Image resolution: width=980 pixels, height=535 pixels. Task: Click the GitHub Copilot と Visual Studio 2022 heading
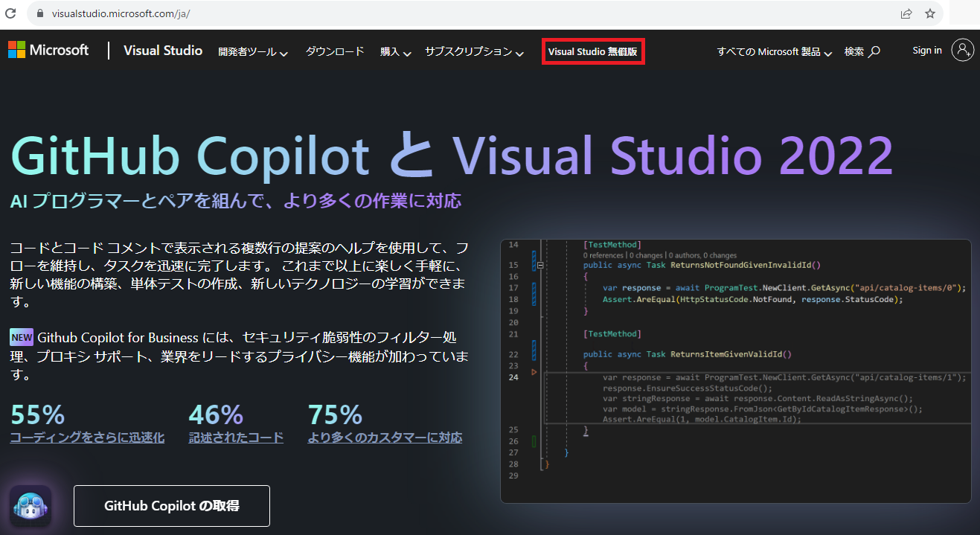(452, 156)
